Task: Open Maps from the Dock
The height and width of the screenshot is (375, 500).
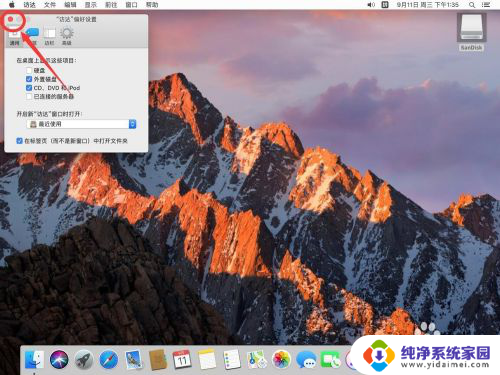Action: [256, 359]
